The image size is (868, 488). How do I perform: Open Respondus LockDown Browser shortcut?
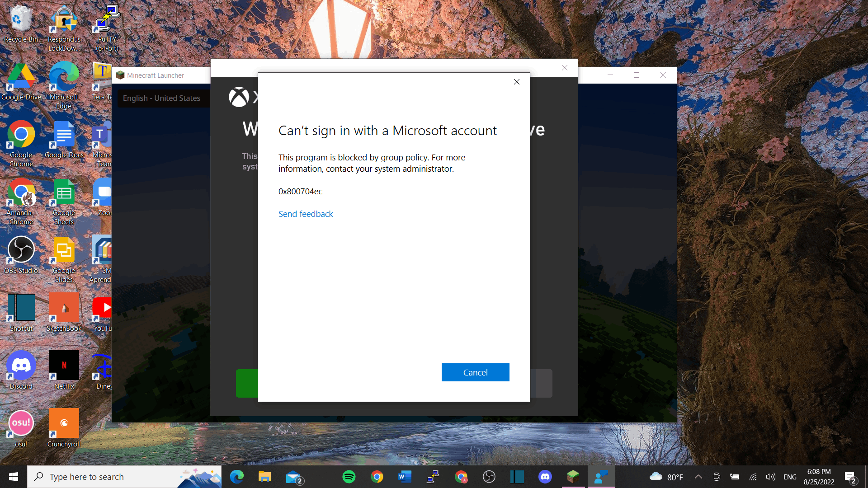coord(64,29)
